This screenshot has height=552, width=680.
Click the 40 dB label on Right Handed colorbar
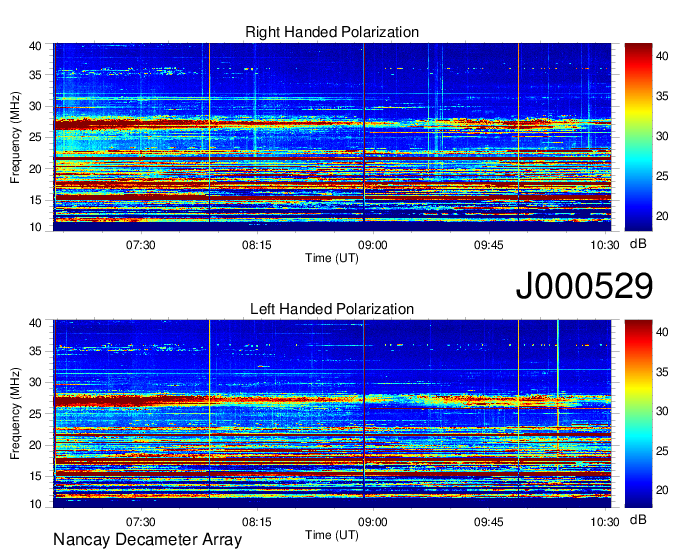pos(662,56)
